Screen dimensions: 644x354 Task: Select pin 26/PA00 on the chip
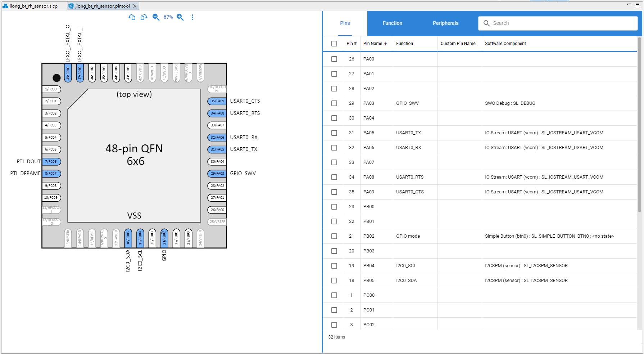pyautogui.click(x=217, y=210)
